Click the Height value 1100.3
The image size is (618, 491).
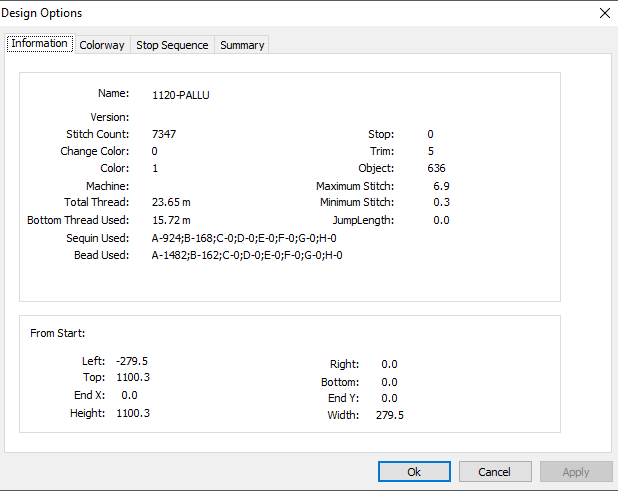[x=133, y=413]
